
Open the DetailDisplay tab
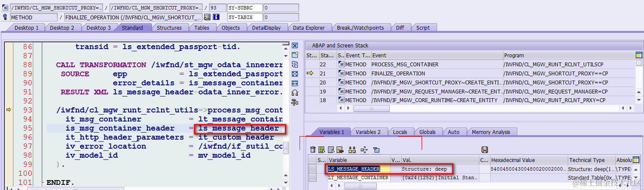[x=266, y=28]
